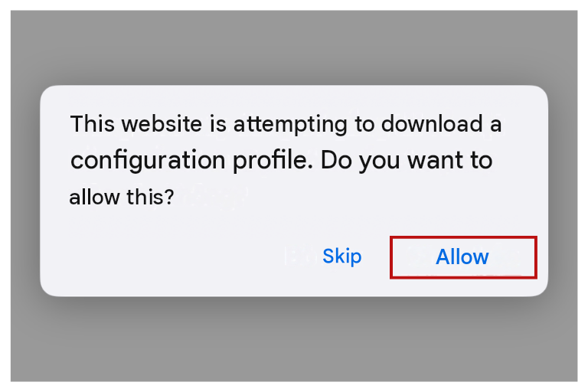Allow the configuration profile download

[x=463, y=257]
